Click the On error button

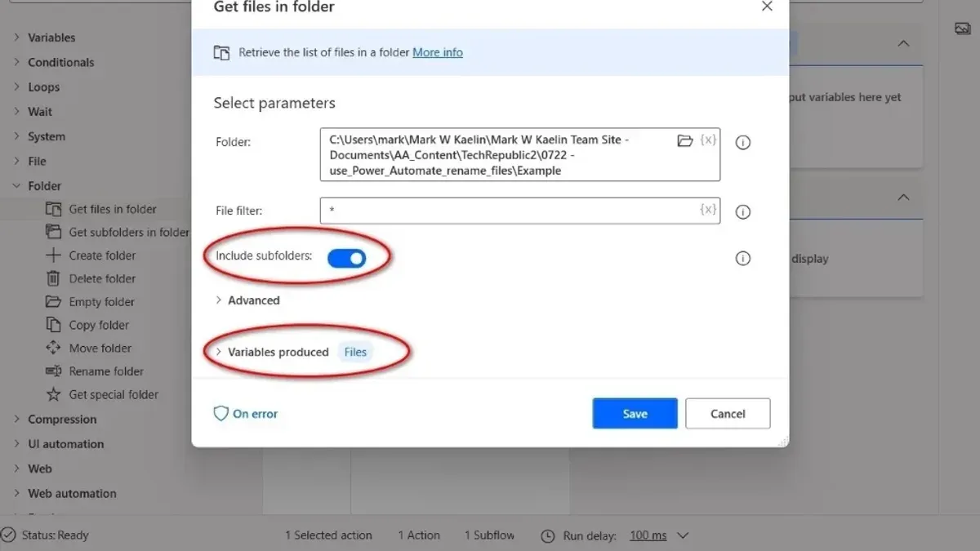tap(246, 414)
